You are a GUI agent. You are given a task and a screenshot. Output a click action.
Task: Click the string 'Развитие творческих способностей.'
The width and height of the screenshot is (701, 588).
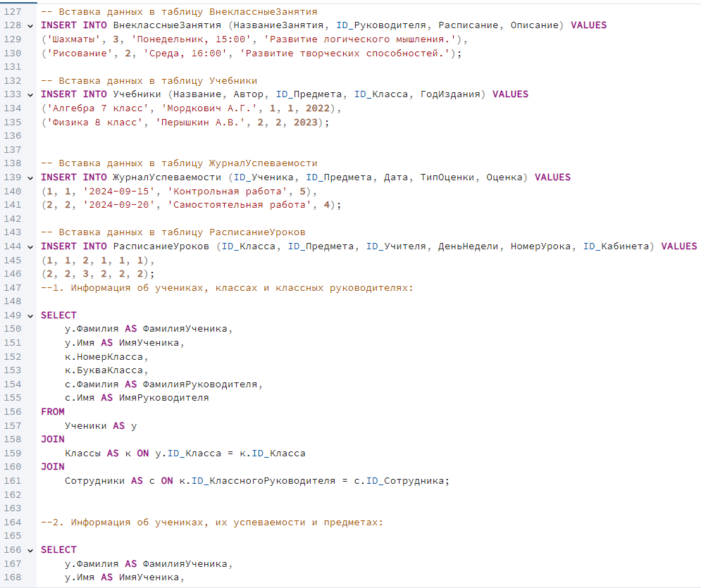click(x=345, y=54)
